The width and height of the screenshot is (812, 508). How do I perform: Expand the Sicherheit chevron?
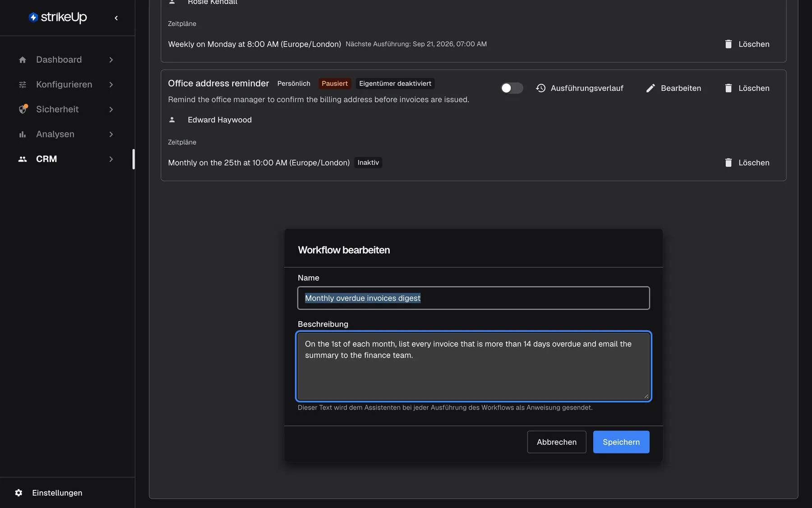coord(111,109)
